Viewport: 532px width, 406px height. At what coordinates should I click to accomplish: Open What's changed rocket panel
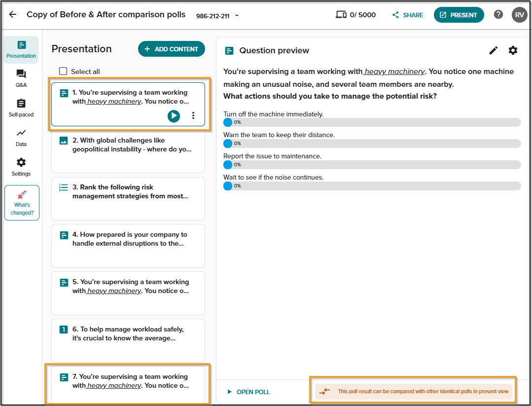22,203
